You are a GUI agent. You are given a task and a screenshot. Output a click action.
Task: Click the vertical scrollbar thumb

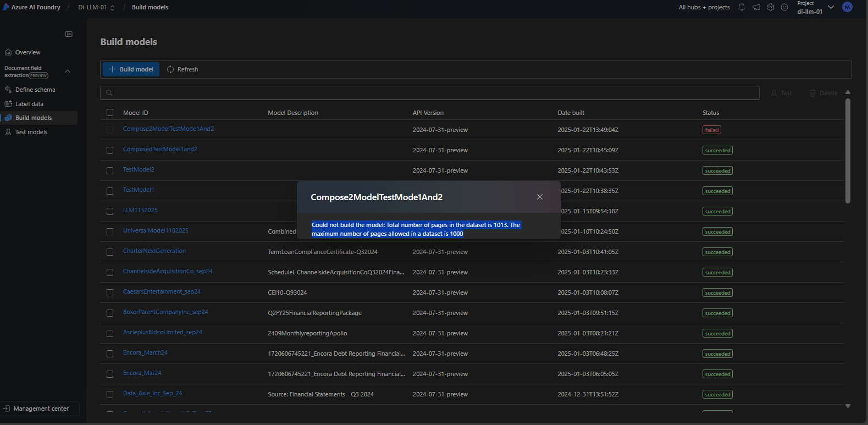848,151
